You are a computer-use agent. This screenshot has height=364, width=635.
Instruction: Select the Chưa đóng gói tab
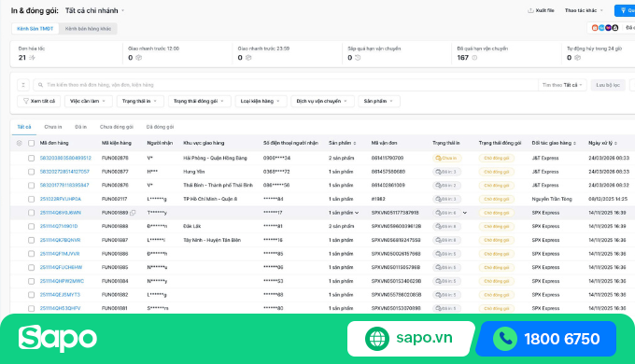click(x=116, y=127)
